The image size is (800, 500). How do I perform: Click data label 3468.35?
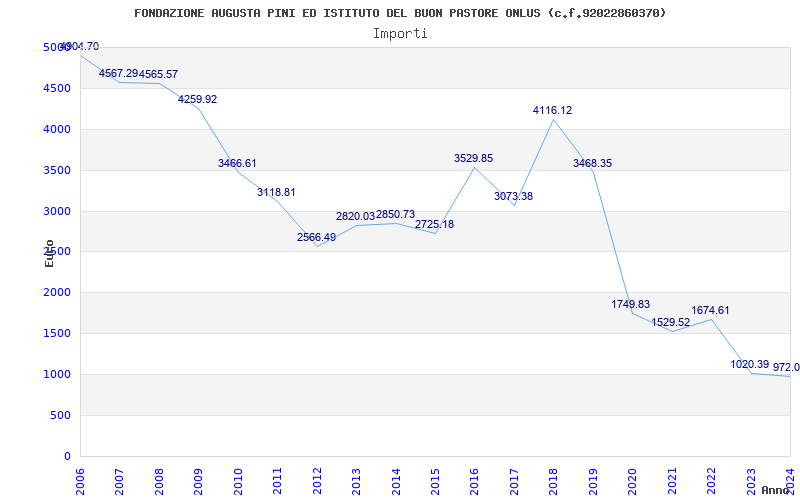tap(592, 163)
